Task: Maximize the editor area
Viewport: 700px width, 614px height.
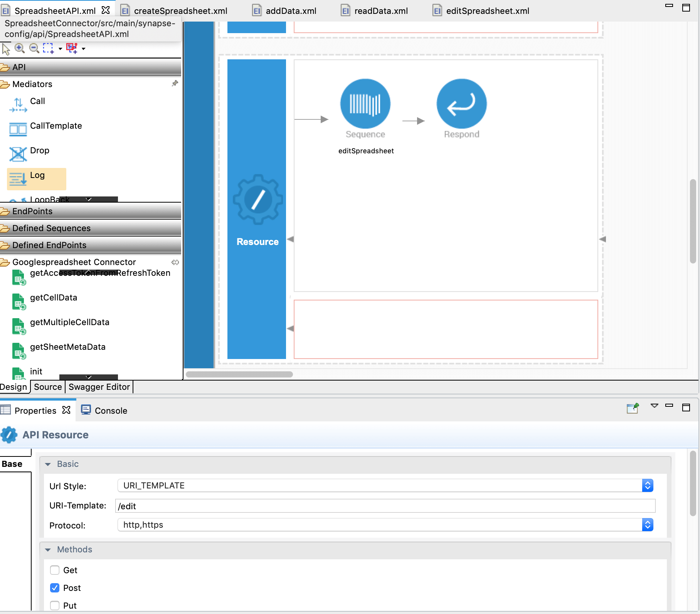Action: point(686,8)
